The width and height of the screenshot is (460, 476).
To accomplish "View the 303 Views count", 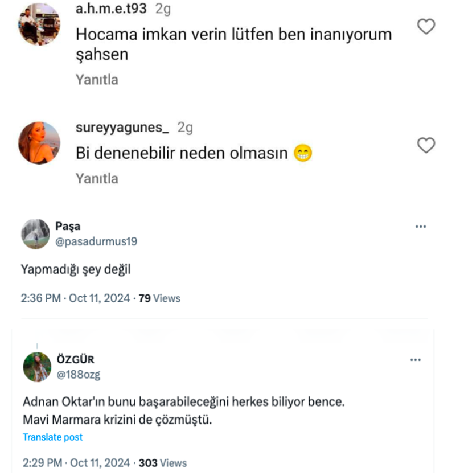I will [162, 463].
